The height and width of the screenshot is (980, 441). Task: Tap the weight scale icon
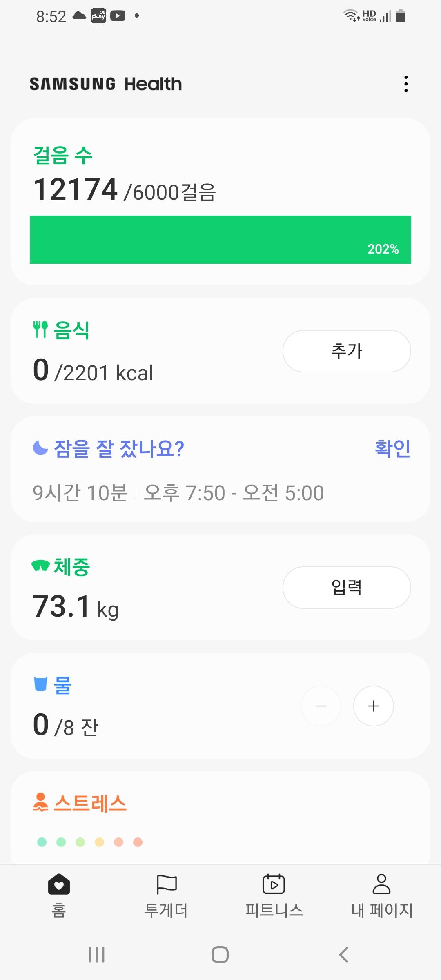pyautogui.click(x=40, y=566)
